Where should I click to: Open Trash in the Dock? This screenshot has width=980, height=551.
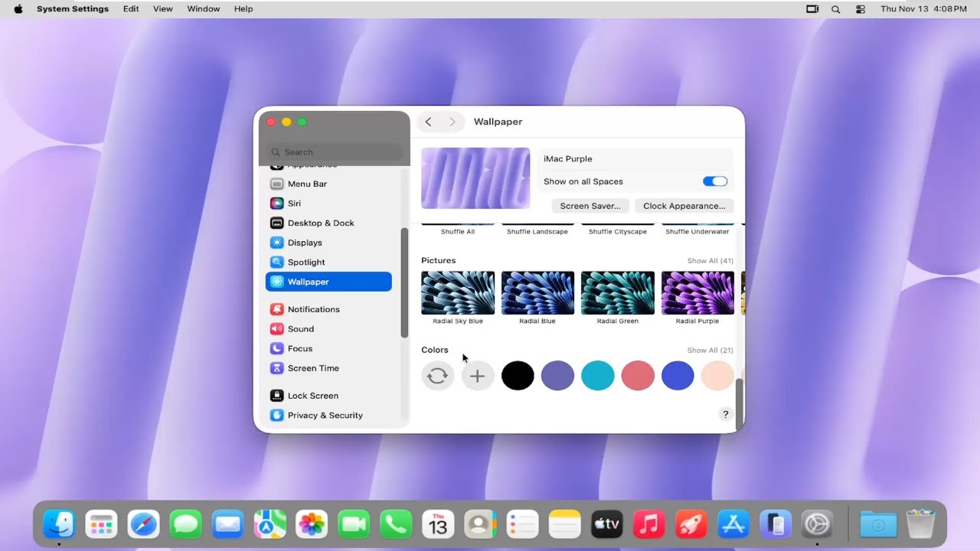(920, 524)
